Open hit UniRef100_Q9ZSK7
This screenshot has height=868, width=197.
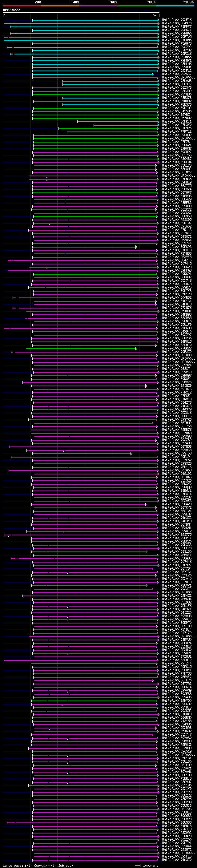click(176, 74)
